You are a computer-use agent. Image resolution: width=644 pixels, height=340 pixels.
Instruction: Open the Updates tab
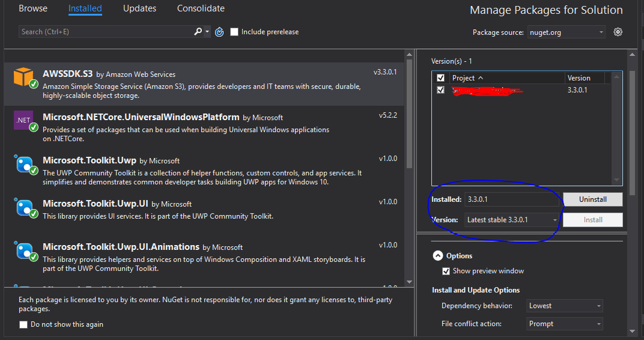point(139,8)
